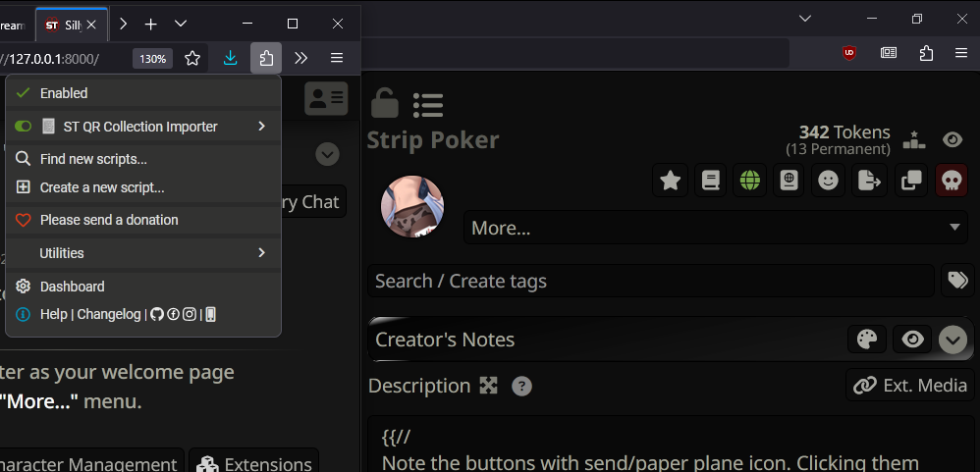Screen dimensions: 980x472
Task: Duplicate character with copy icon
Action: click(x=910, y=181)
